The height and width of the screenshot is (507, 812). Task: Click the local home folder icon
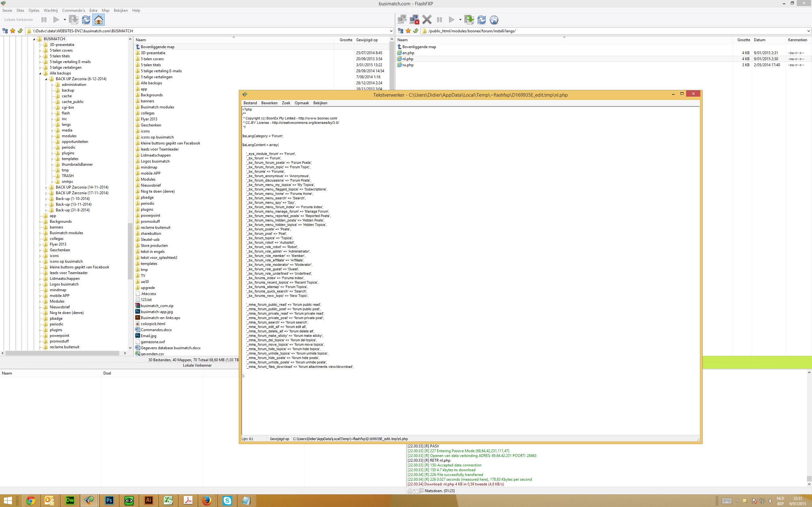(98, 20)
